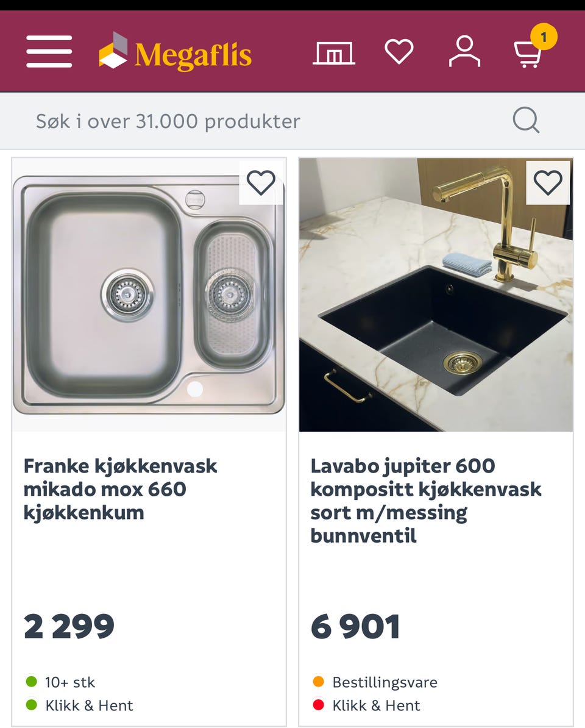Image resolution: width=585 pixels, height=728 pixels.
Task: Open the Lavabo jupiter 600 kompositt title link
Action: coord(425,501)
